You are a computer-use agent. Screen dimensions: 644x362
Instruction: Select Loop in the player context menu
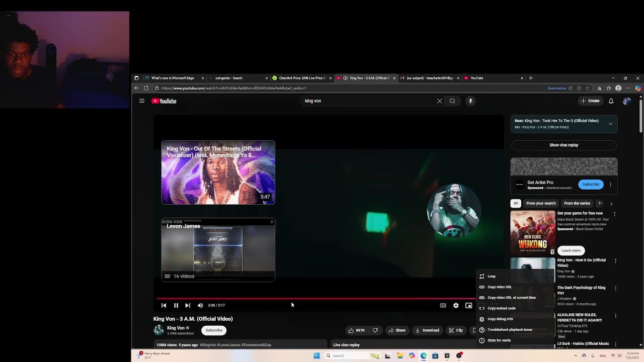tap(515, 276)
